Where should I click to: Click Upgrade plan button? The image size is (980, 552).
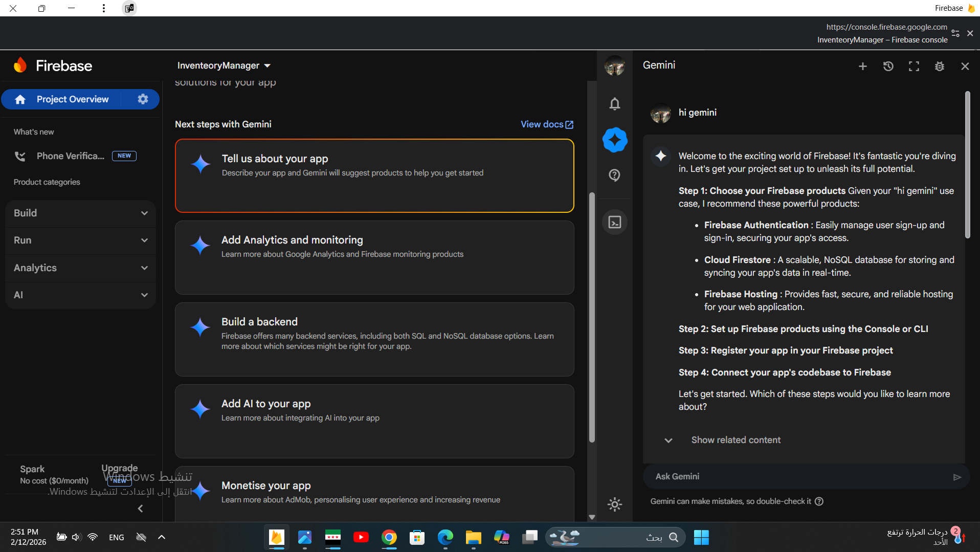(119, 468)
